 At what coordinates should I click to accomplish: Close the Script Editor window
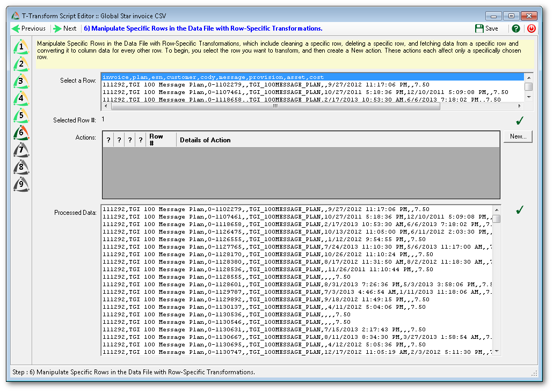pos(529,16)
